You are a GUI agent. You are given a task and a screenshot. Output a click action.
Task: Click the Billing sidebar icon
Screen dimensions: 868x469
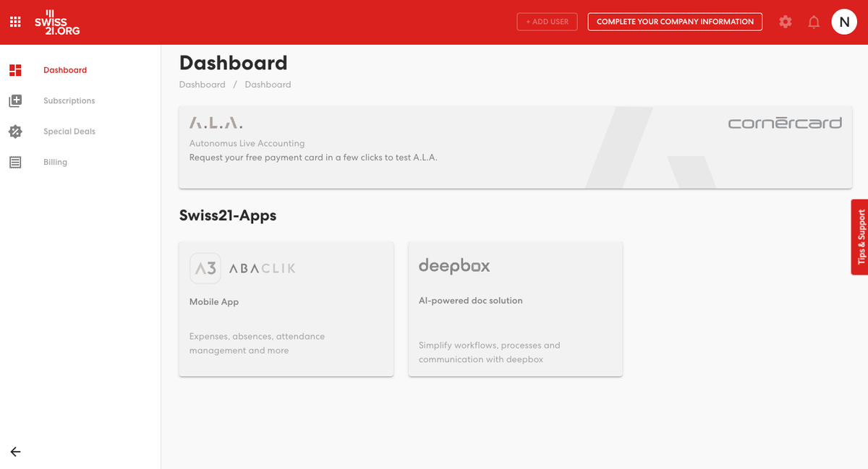pyautogui.click(x=15, y=162)
